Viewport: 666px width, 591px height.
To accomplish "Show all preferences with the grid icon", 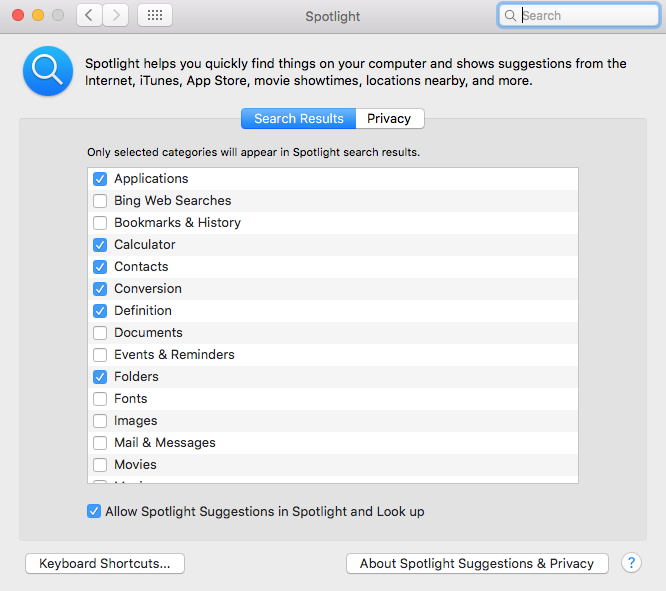I will (x=155, y=15).
